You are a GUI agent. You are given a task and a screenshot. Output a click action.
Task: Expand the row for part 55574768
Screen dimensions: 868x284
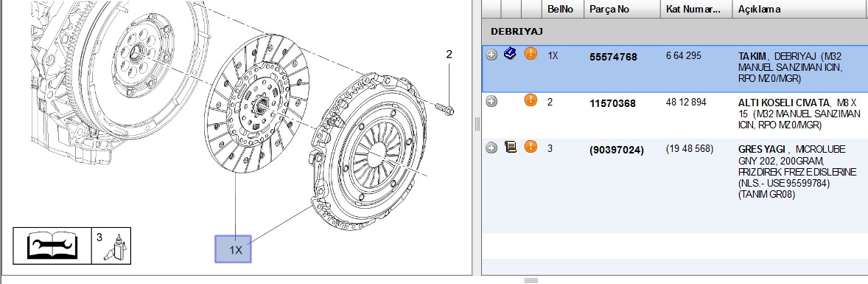[491, 55]
